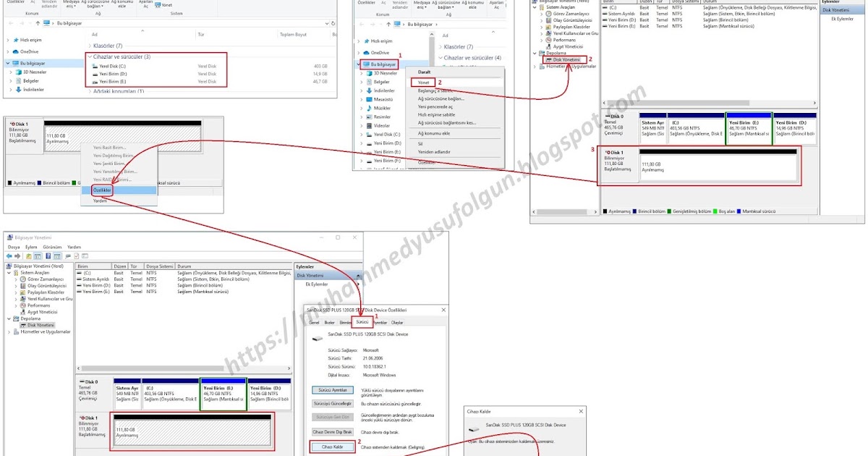Image resolution: width=868 pixels, height=456 pixels.
Task: Choose Yönet from Bu bilgisayar context menu
Action: coord(423,82)
